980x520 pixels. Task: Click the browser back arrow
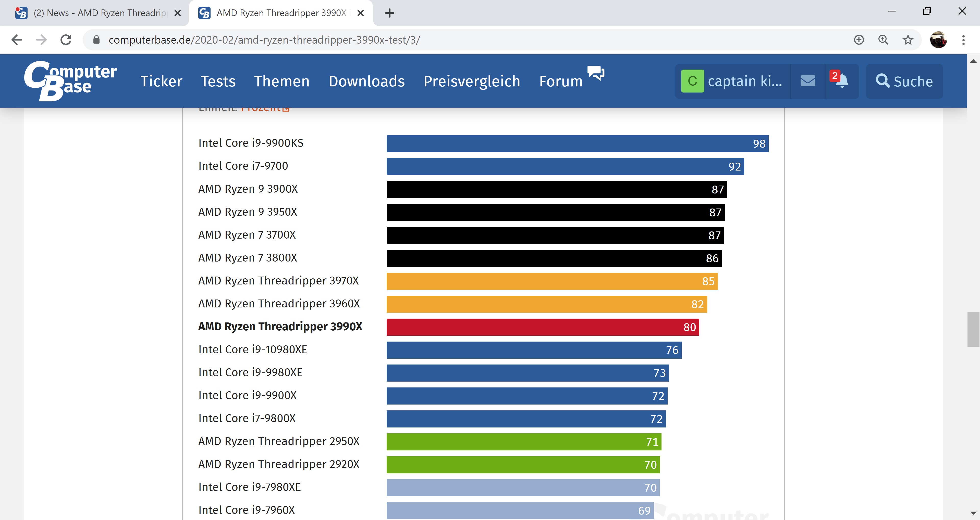17,40
